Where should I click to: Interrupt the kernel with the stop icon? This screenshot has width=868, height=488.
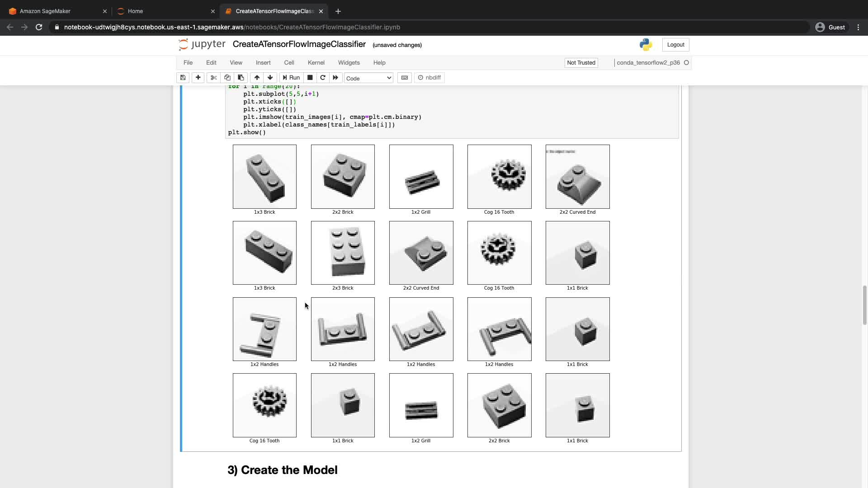310,78
